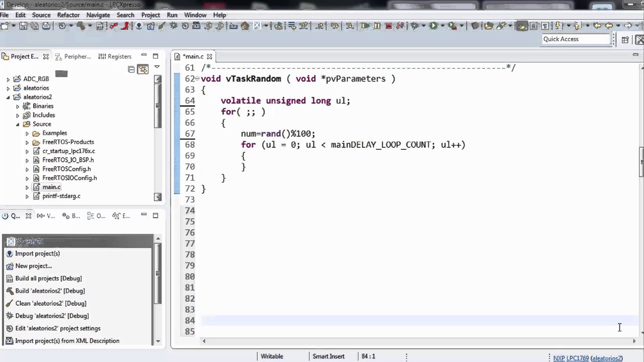Expand the Binaries node
644x362 pixels.
(18, 106)
